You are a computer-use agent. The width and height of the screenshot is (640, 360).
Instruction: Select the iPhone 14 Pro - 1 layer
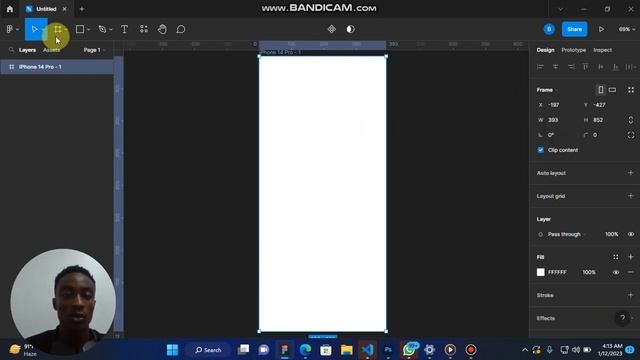click(57, 67)
